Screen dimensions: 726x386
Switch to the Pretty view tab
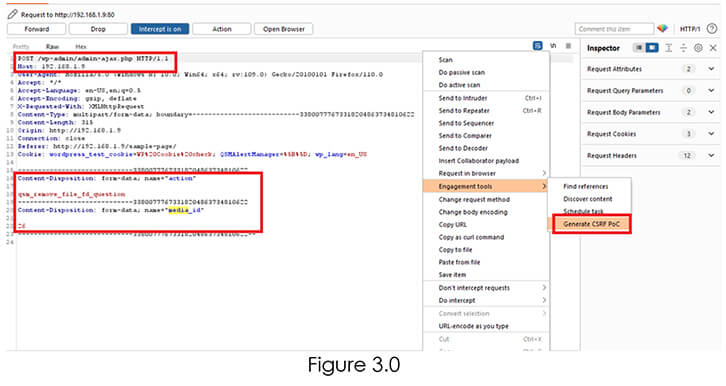pos(21,46)
